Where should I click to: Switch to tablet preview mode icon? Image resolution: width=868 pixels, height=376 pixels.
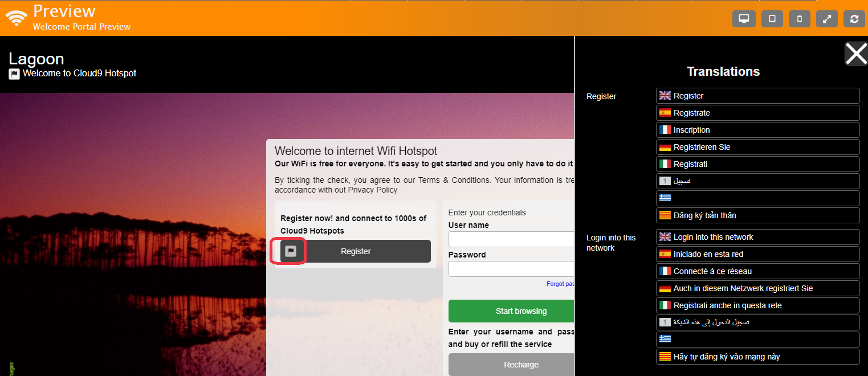pyautogui.click(x=772, y=19)
